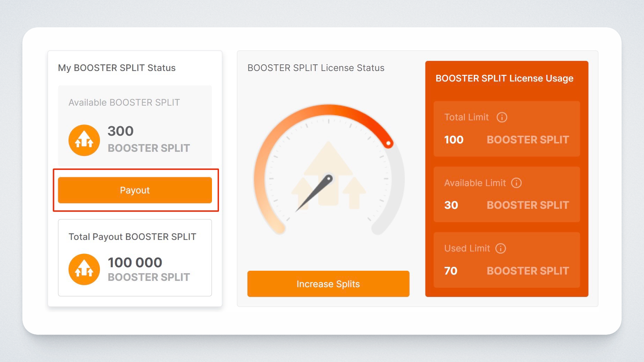Select the orange arrows icon beside 100 000

(x=84, y=269)
